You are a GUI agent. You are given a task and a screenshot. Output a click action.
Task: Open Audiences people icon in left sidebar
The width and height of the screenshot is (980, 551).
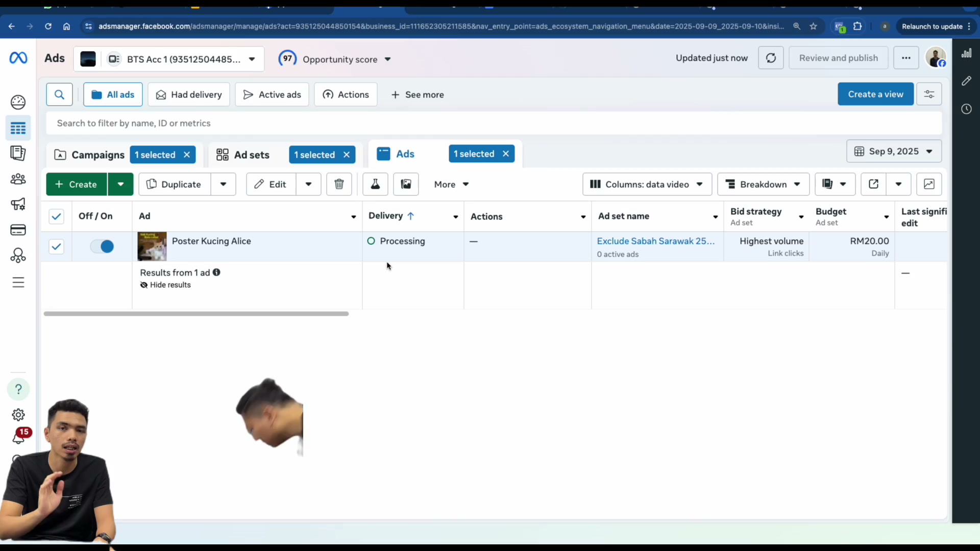[x=18, y=179]
